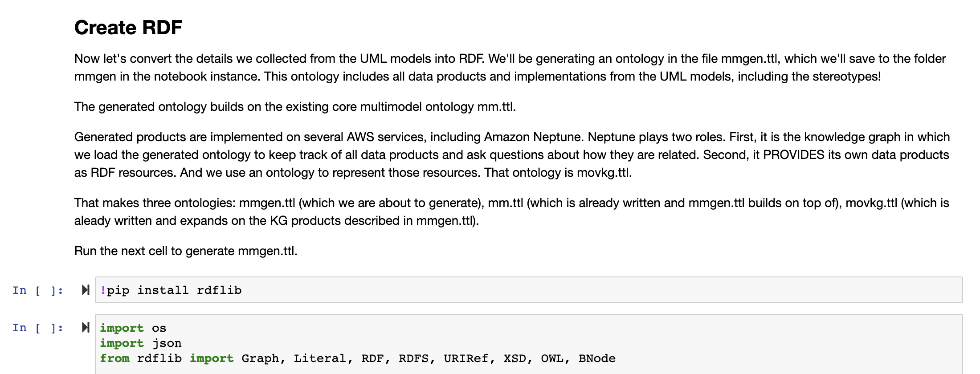Click the URIRef name in the import line
Image resolution: width=980 pixels, height=374 pixels.
(x=465, y=358)
